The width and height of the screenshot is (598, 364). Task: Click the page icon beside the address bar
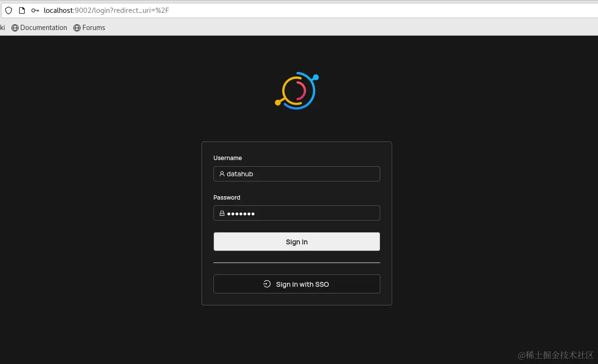click(x=21, y=10)
